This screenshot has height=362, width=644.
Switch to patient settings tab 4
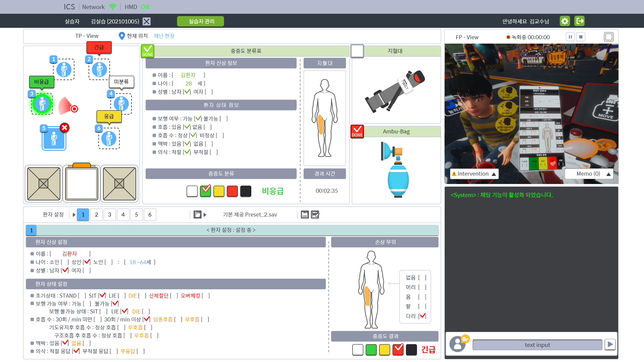tap(123, 215)
